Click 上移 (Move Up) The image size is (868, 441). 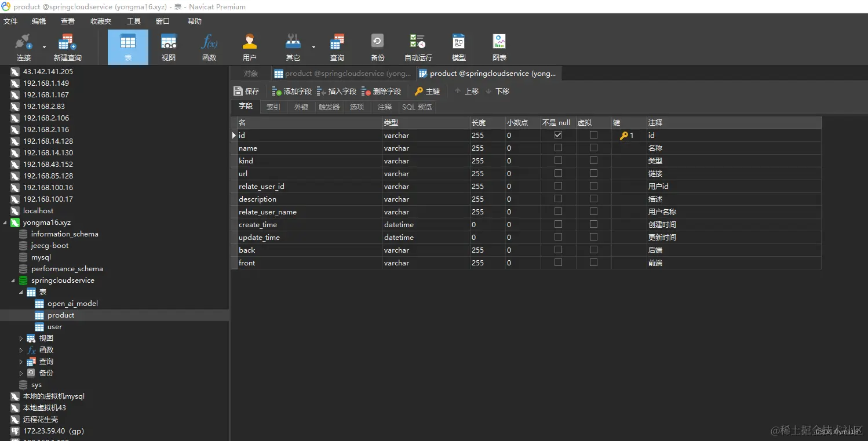[466, 91]
